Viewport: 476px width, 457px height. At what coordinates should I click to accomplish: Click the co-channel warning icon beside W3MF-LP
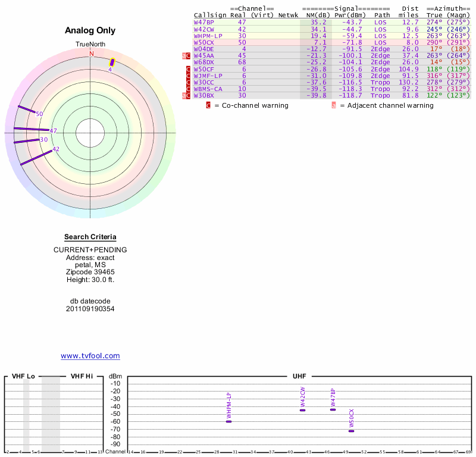(x=189, y=76)
